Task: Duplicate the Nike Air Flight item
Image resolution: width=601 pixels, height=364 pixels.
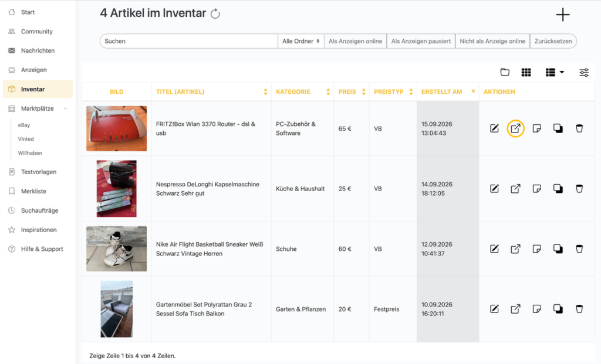Action: (x=558, y=249)
